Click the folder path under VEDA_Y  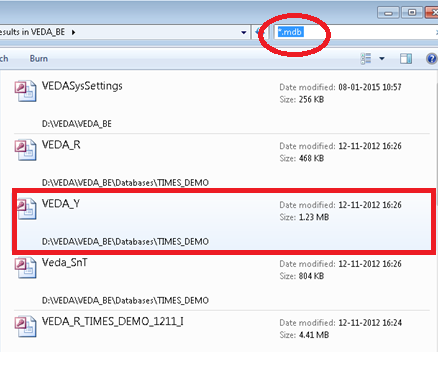click(125, 242)
